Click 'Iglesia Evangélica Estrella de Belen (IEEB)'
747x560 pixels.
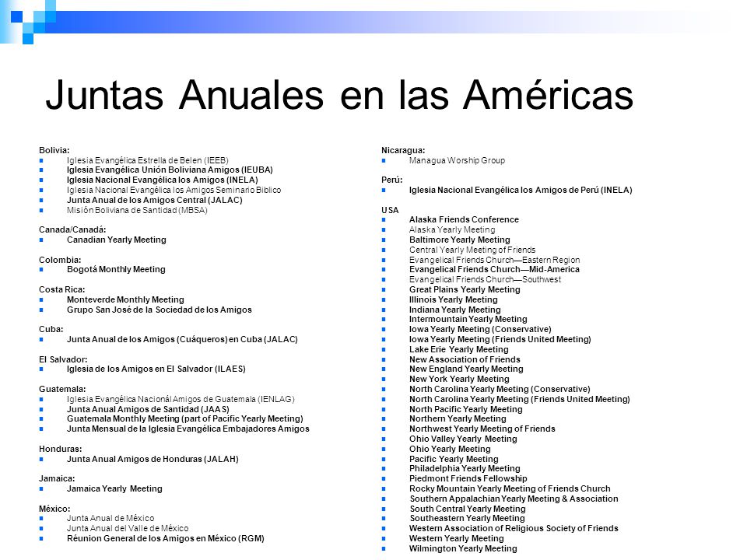coord(148,160)
